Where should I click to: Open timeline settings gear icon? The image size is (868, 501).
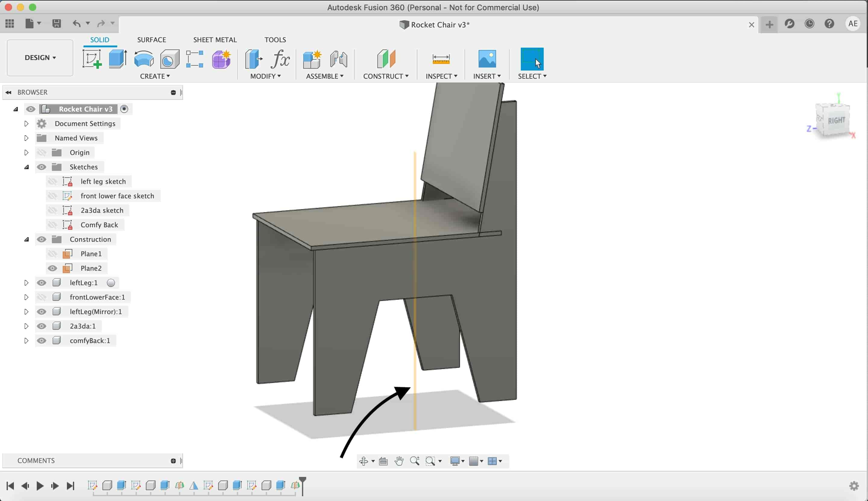pos(854,486)
